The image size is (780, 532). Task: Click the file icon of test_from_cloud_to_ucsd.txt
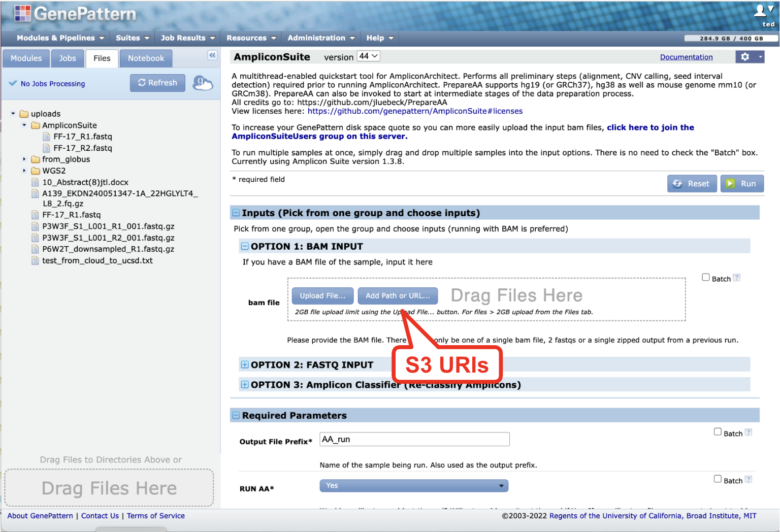pos(35,260)
